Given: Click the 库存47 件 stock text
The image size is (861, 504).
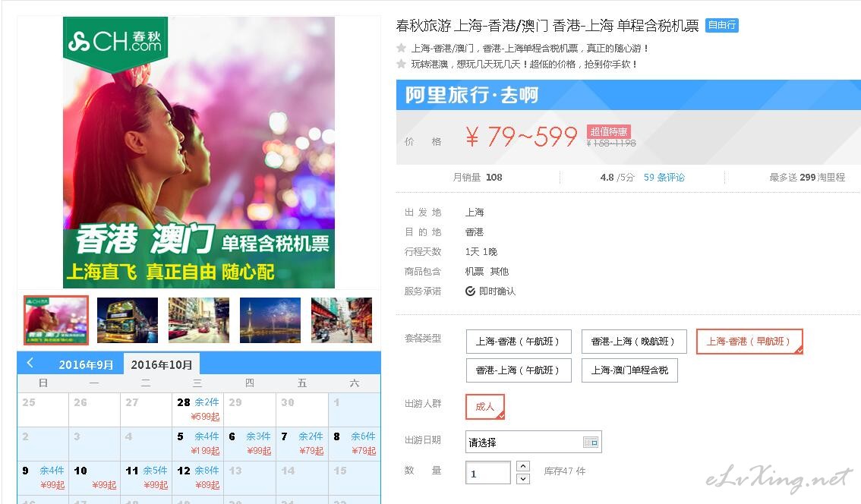Looking at the screenshot, I should [564, 471].
